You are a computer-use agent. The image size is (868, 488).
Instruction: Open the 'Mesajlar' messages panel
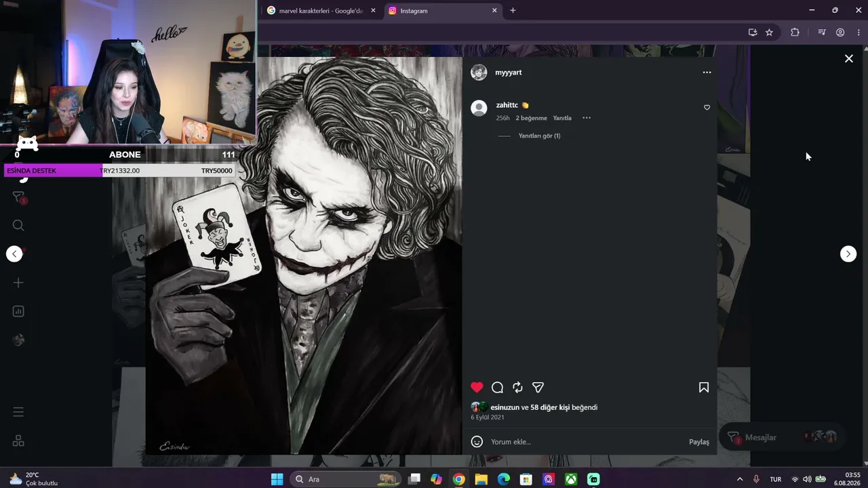coord(781,437)
